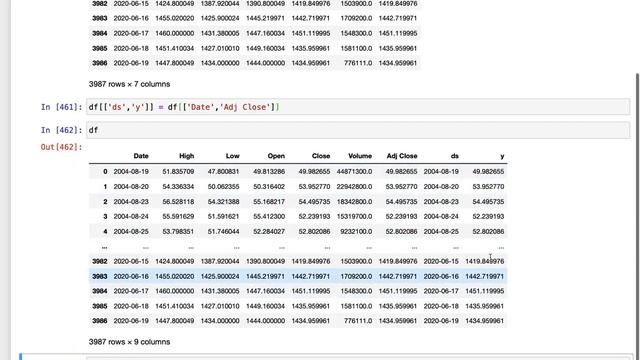Screen dimensions: 640x360
Task: Click Open value 55.412300
Action: pyautogui.click(x=269, y=216)
